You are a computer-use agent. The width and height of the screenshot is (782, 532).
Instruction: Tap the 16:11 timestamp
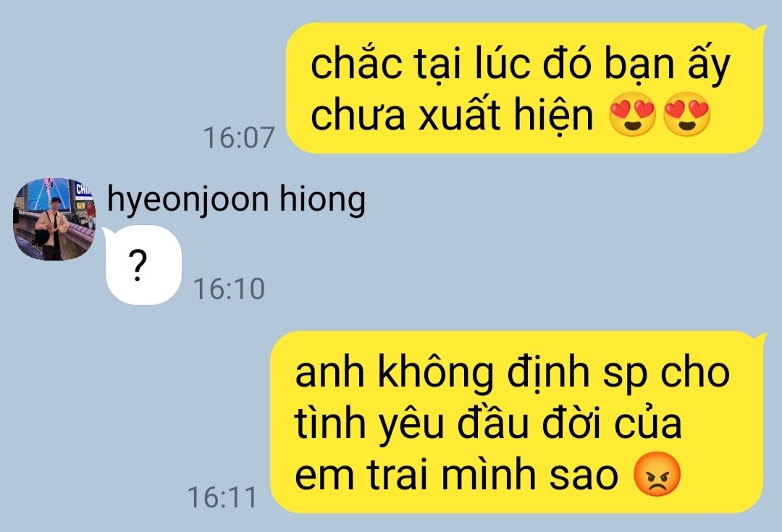tap(222, 497)
